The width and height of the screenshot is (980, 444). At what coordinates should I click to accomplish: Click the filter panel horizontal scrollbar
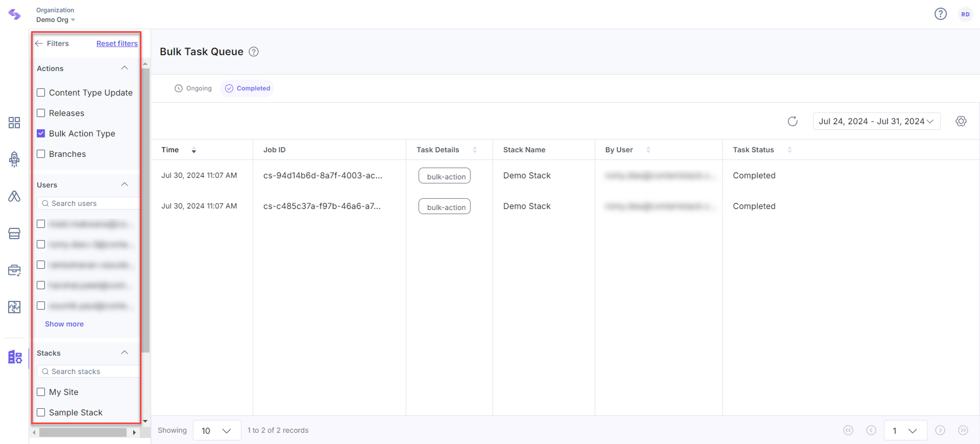83,433
